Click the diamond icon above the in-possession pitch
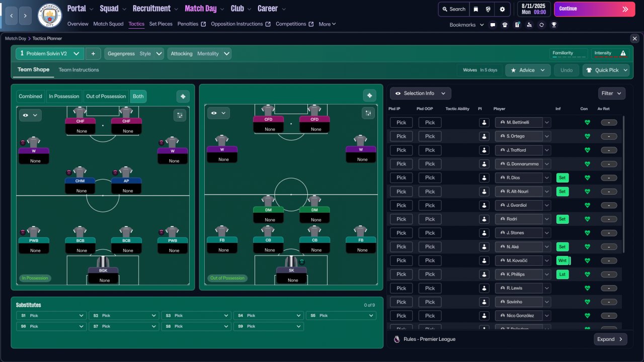Viewport: 644px width, 362px height. [x=183, y=96]
